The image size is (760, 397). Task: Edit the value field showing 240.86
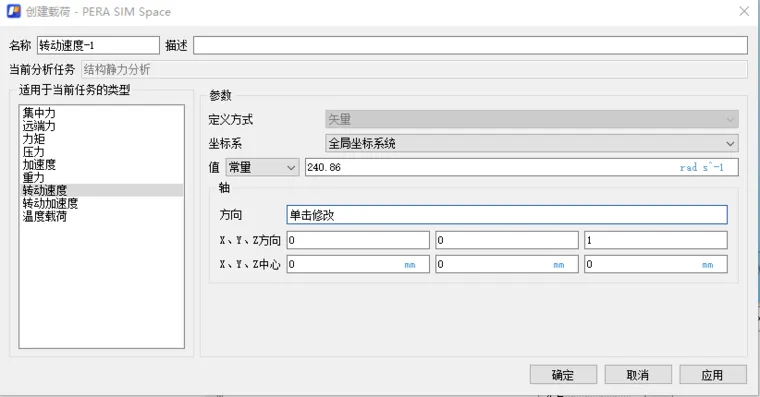pos(522,168)
